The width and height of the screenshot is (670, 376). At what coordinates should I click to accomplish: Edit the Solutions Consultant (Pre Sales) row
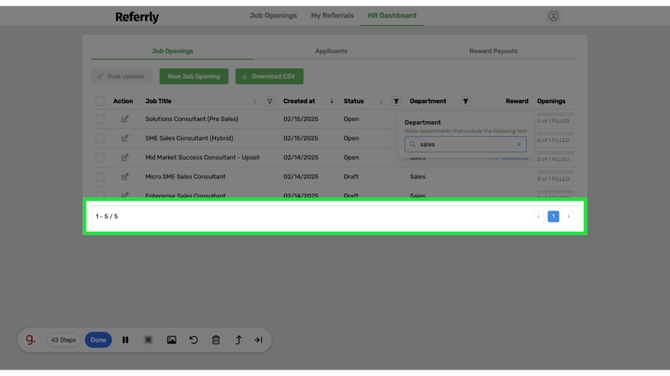[x=124, y=119]
